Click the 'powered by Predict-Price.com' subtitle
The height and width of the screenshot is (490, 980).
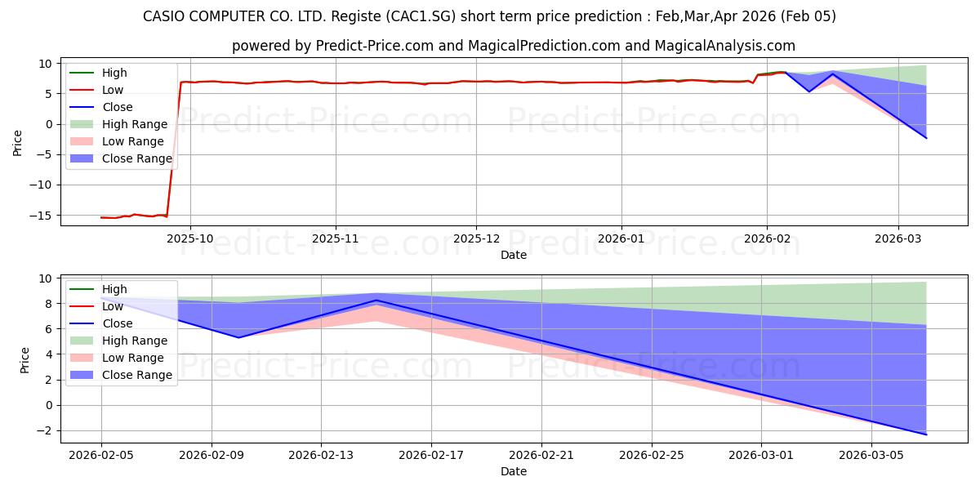tap(514, 46)
